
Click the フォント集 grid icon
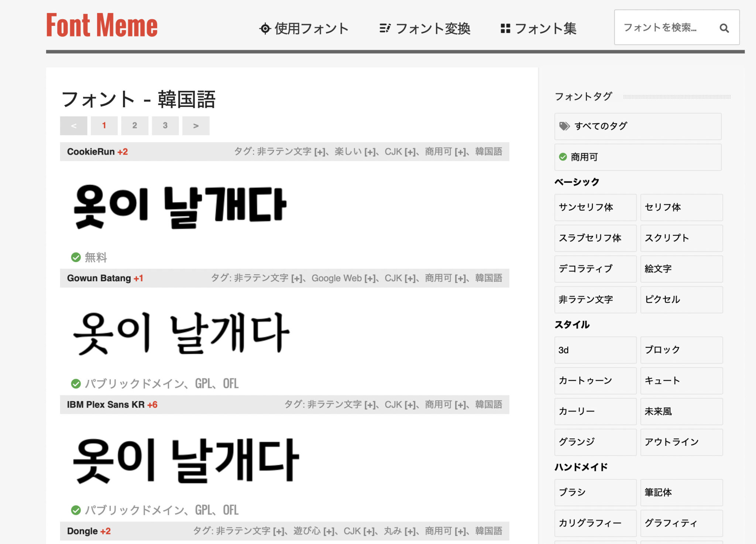(505, 28)
